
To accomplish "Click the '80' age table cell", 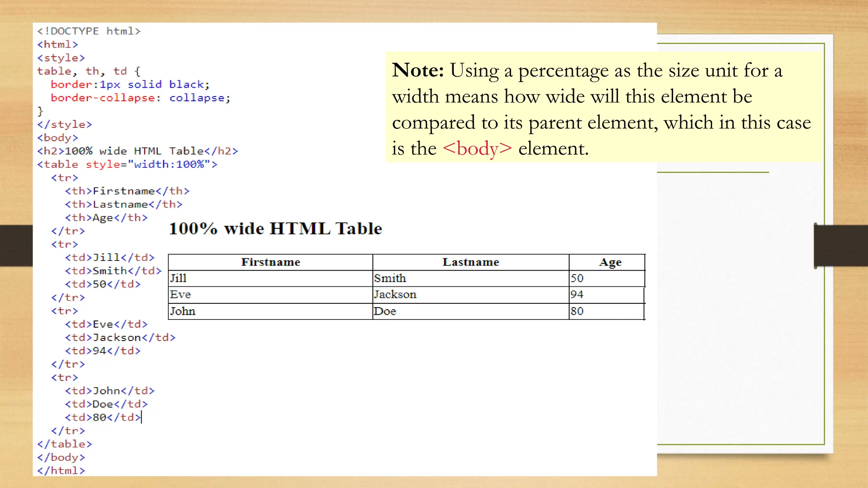I will [607, 311].
